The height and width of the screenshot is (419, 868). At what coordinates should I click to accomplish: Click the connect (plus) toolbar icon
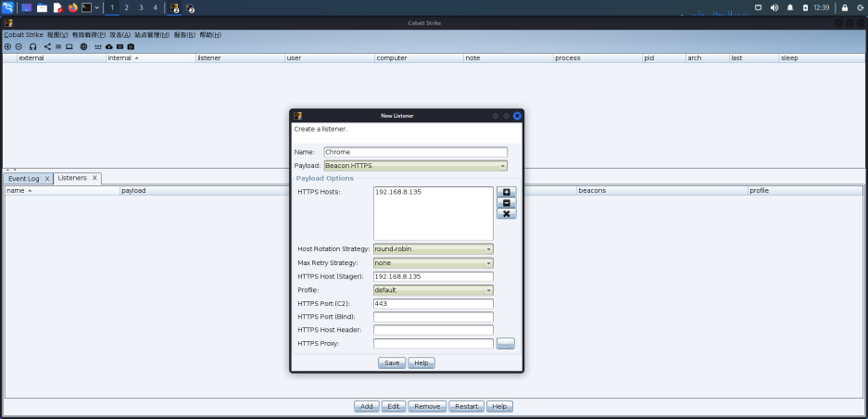(7, 47)
